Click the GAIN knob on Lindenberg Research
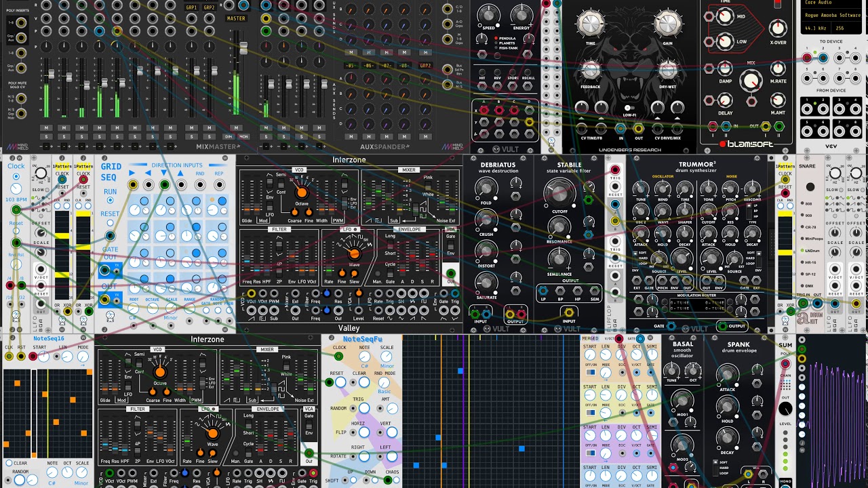 (x=668, y=24)
